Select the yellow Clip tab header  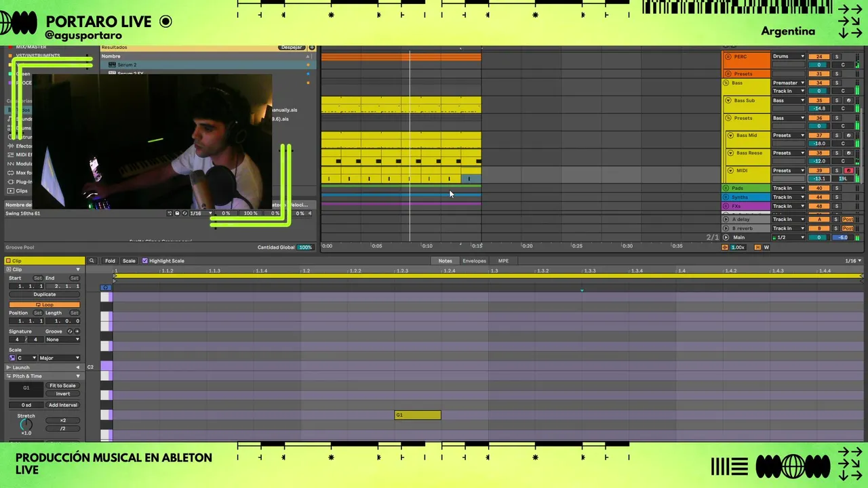tap(44, 261)
